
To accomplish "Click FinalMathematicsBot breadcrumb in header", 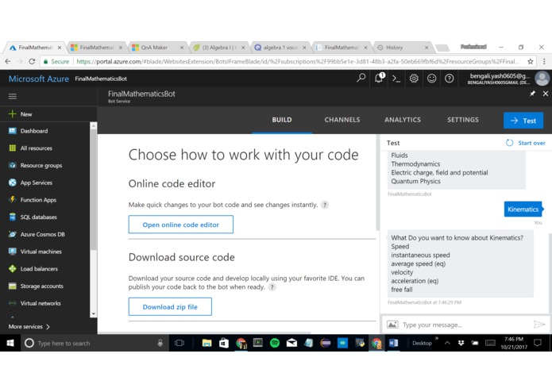I will tap(101, 79).
